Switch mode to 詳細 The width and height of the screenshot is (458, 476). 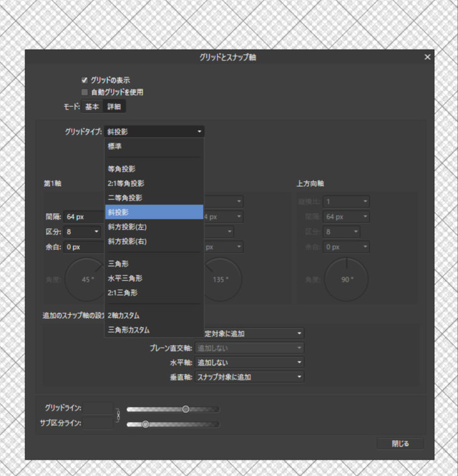114,107
